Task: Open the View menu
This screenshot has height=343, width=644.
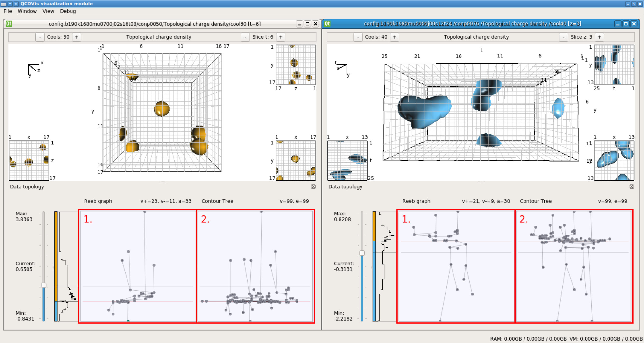Action: (48, 11)
